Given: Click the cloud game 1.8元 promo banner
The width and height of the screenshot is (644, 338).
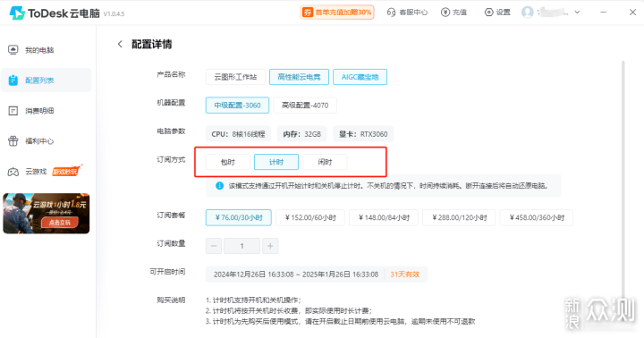Looking at the screenshot, I should pyautogui.click(x=46, y=214).
